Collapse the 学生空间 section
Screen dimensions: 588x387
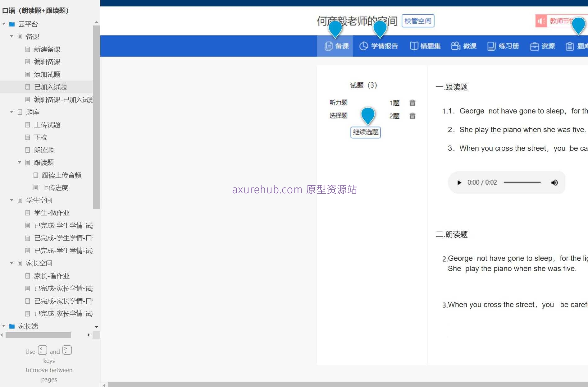pyautogui.click(x=11, y=200)
